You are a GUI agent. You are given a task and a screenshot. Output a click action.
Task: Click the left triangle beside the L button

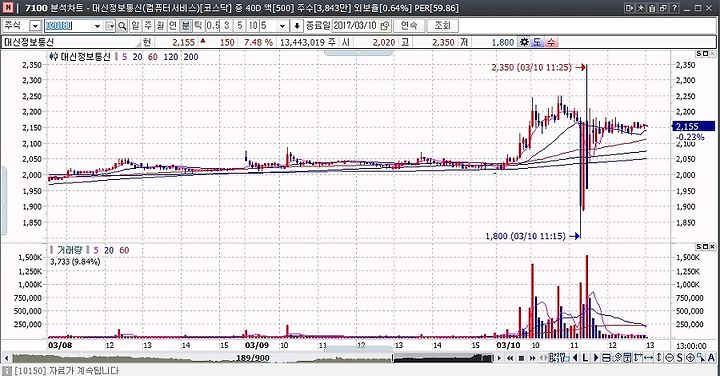point(574,358)
